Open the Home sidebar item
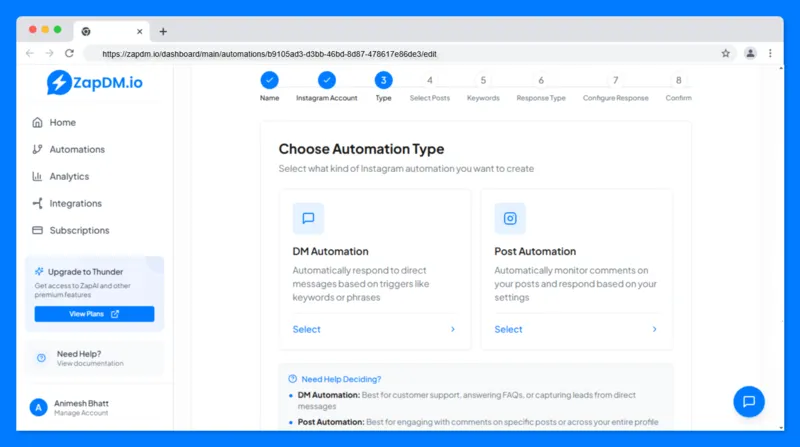This screenshot has height=447, width=800. (x=62, y=122)
